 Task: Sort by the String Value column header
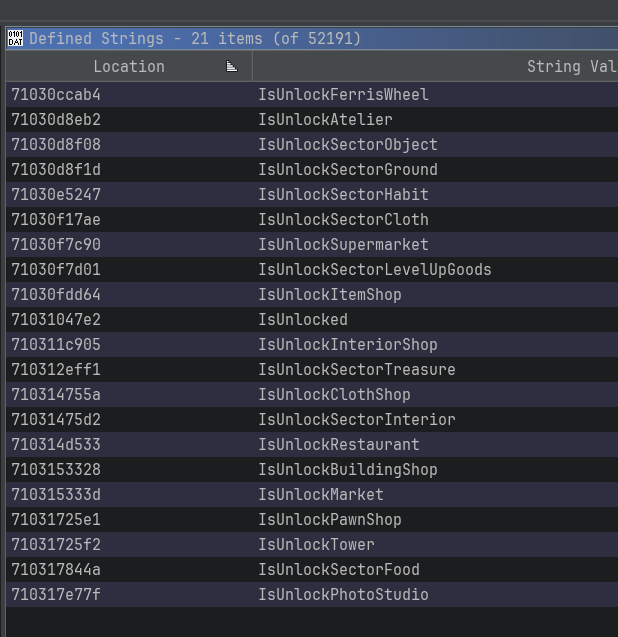[435, 66]
